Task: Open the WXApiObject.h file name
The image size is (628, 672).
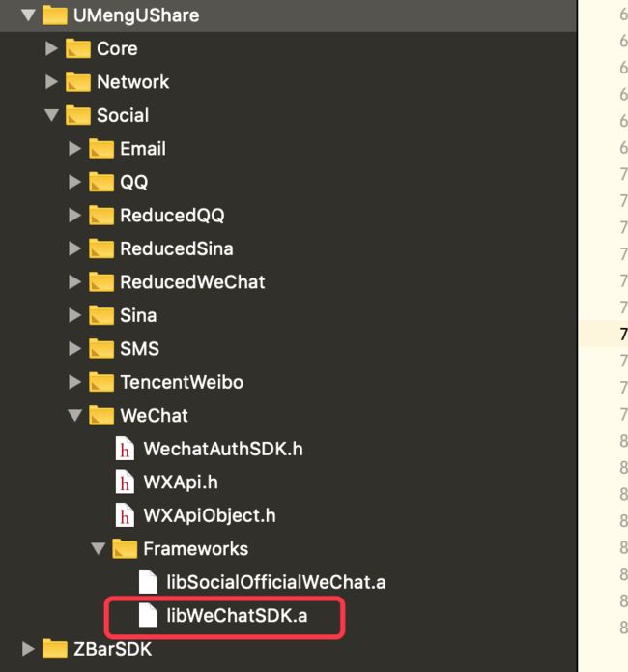Action: [210, 515]
